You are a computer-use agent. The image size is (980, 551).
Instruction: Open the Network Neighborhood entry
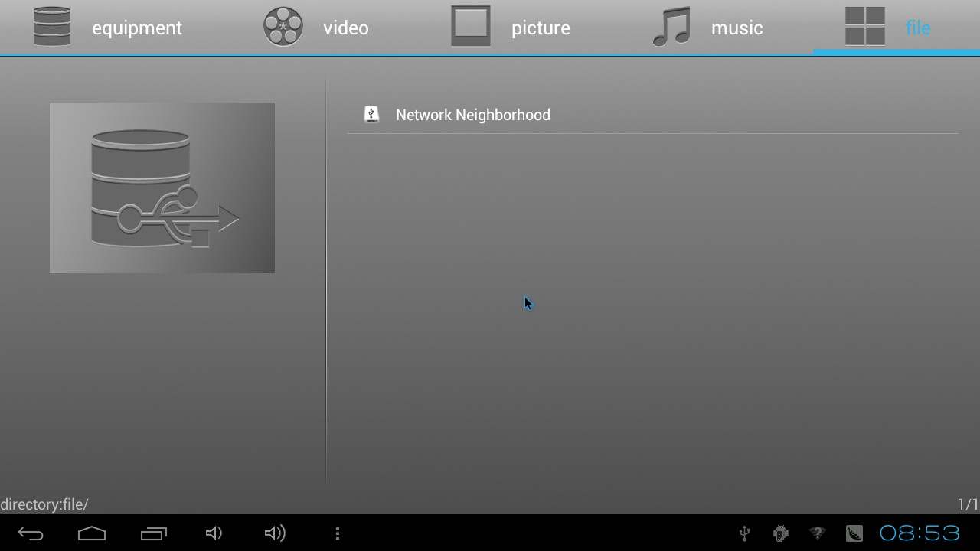[652, 115]
